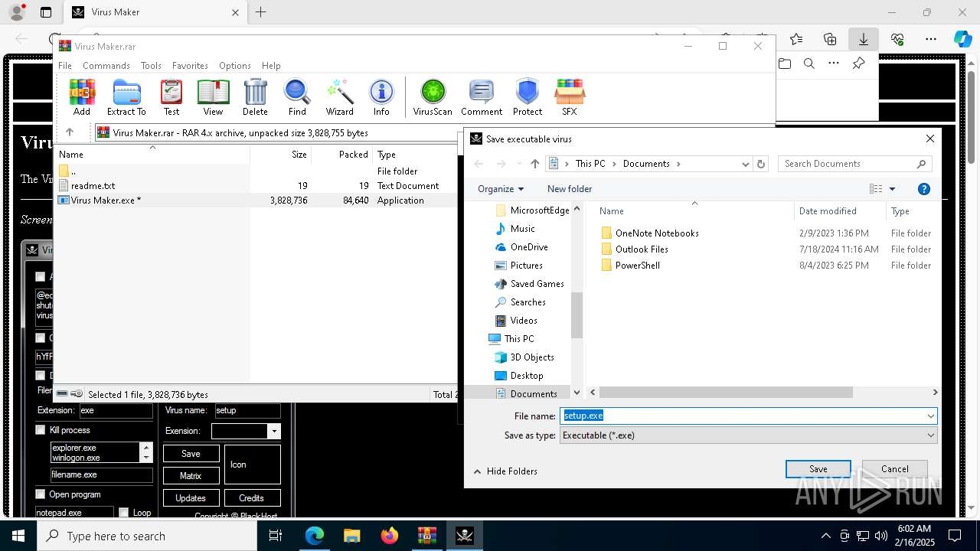Viewport: 980px width, 551px height.
Task: Open Copilot icon in Edge
Action: coord(962,39)
